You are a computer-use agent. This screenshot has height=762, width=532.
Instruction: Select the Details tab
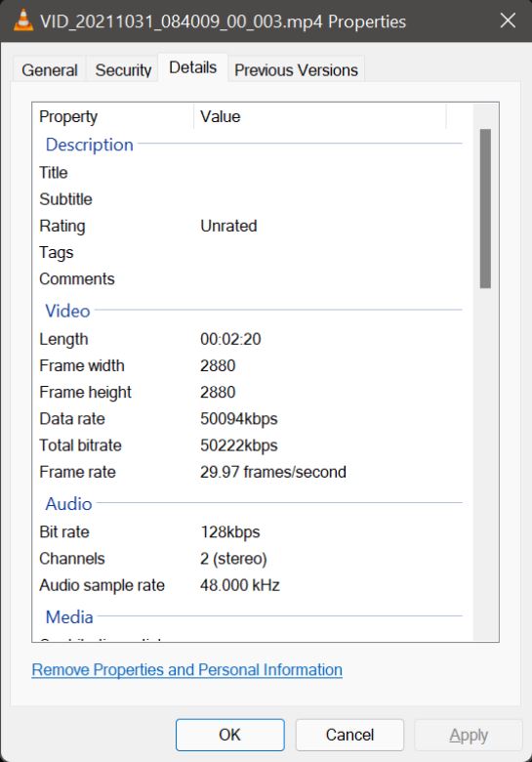[192, 67]
